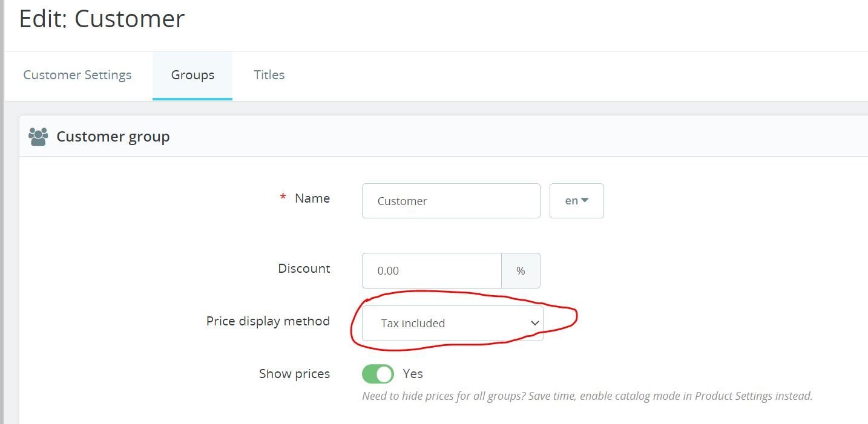Focus the Name input containing Customer
The height and width of the screenshot is (424, 868).
point(450,201)
